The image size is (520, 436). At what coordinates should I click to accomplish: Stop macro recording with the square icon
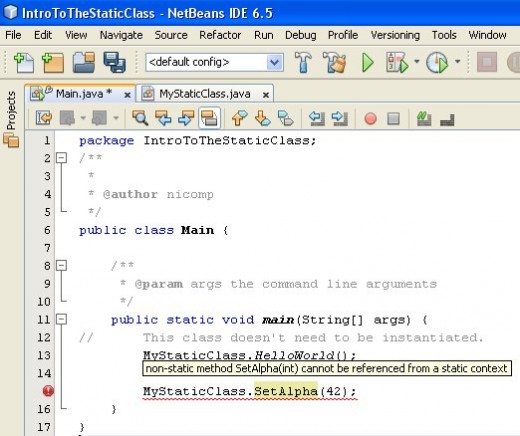[394, 118]
